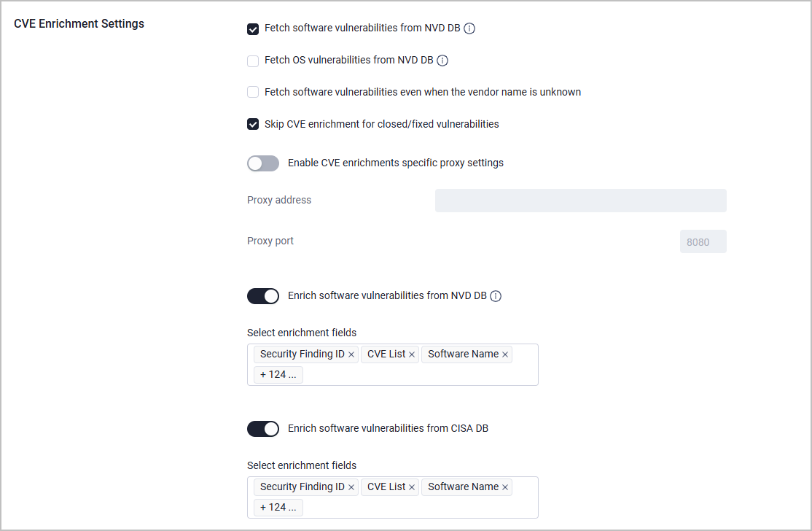Viewport: 812px width, 531px height.
Task: Expand +124 more fields in NVD selection
Action: coord(278,375)
